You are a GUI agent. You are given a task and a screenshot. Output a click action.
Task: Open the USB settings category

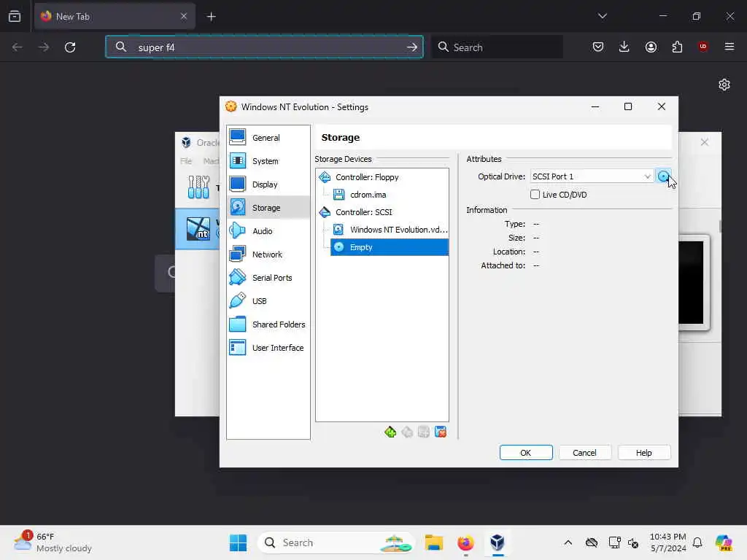pyautogui.click(x=268, y=301)
